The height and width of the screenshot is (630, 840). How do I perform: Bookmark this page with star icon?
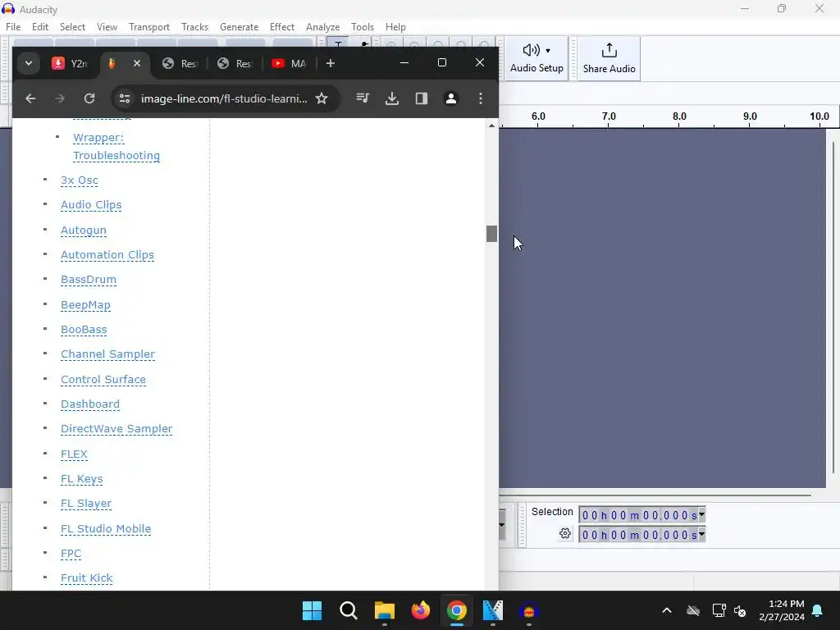(322, 98)
